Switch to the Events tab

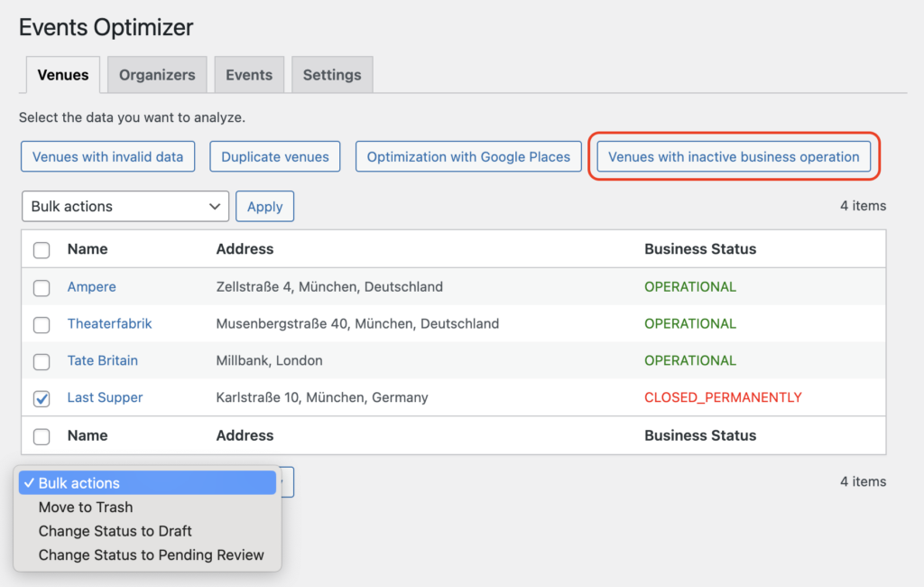point(249,74)
